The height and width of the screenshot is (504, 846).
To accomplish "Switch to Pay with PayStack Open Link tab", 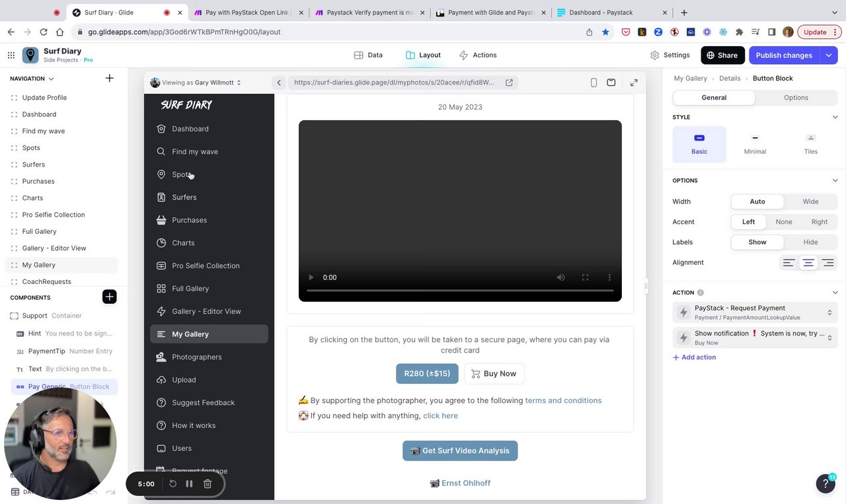I will (x=249, y=13).
